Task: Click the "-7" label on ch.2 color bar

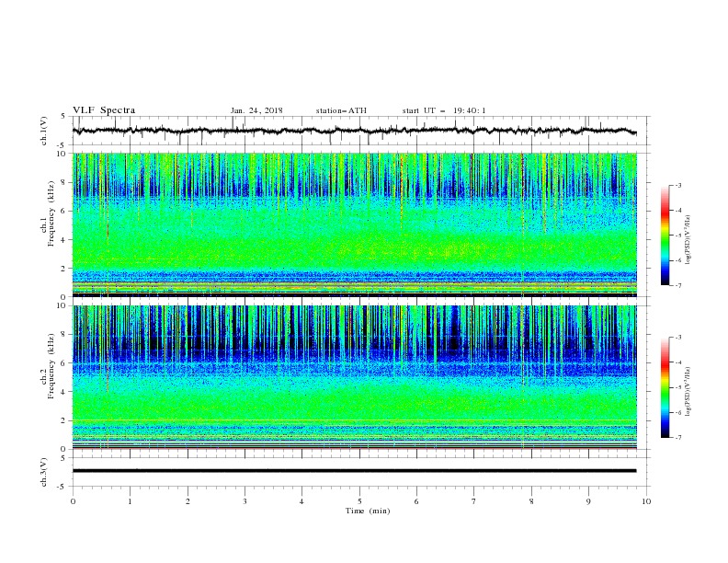Action: coord(677,438)
